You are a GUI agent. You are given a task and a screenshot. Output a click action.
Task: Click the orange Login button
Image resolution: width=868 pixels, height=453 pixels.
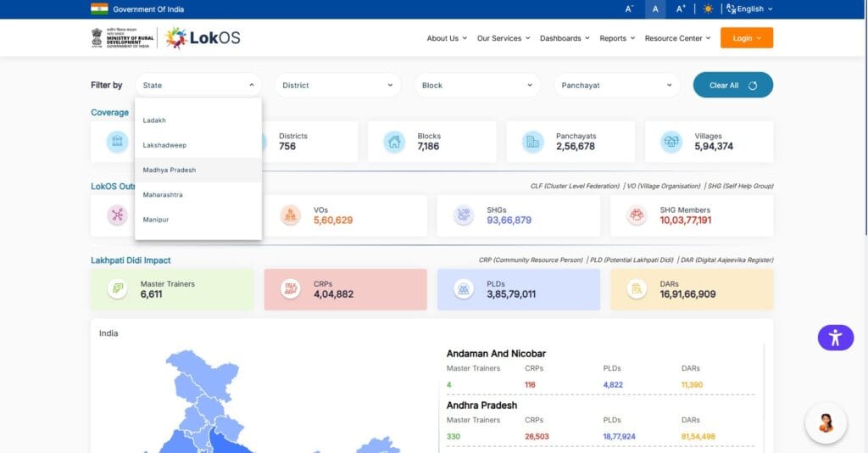[746, 38]
